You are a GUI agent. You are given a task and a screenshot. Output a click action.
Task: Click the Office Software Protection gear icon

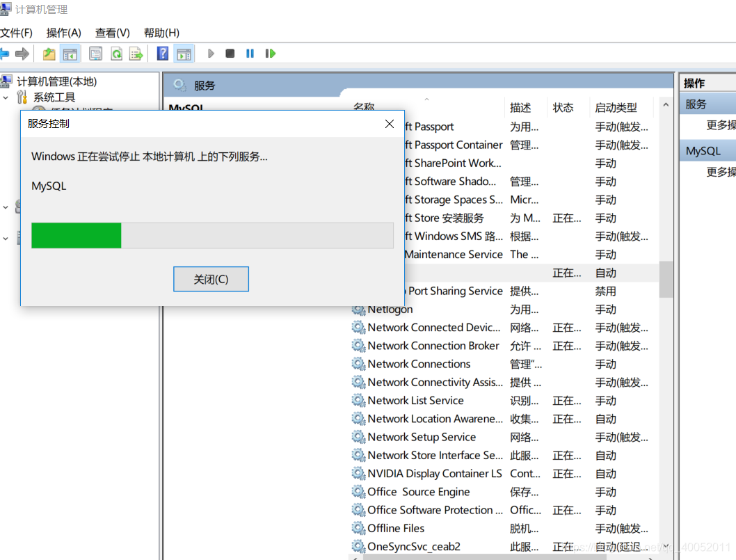click(359, 510)
